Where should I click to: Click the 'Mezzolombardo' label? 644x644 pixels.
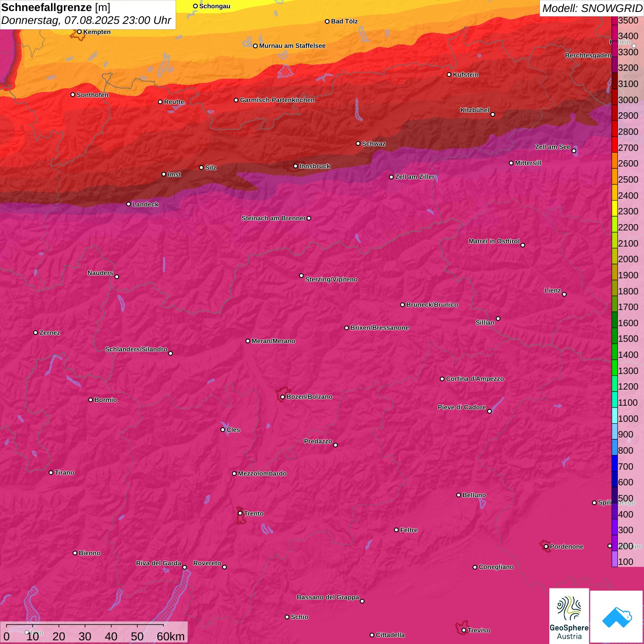coord(262,473)
